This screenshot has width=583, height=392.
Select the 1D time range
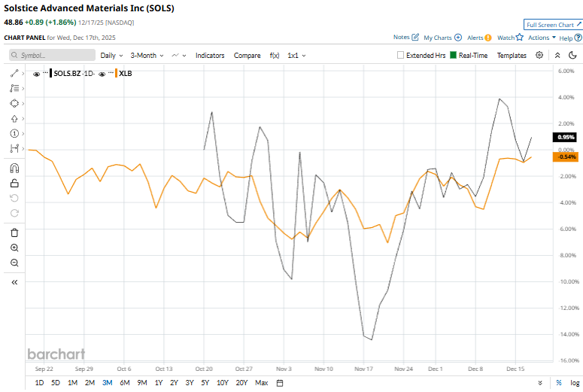tap(39, 383)
